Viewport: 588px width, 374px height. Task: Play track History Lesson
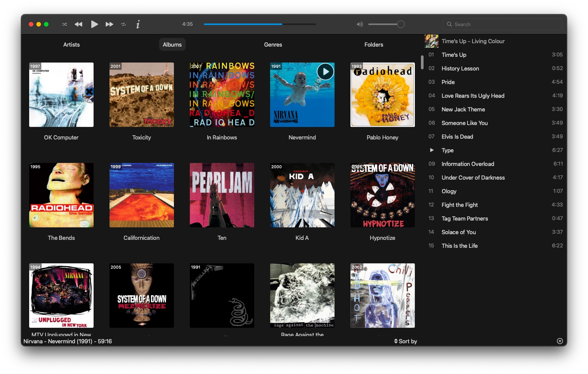(495, 68)
